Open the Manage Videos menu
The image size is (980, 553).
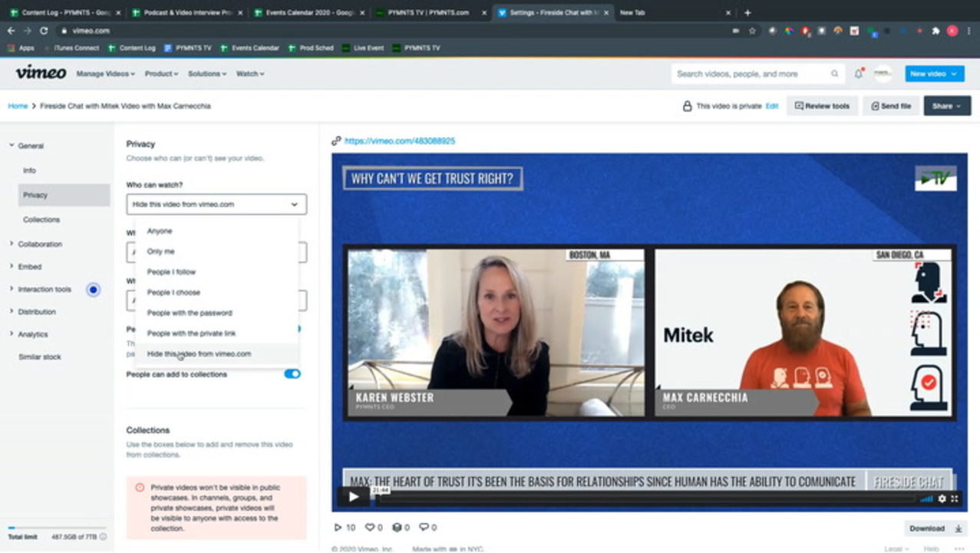tap(105, 74)
